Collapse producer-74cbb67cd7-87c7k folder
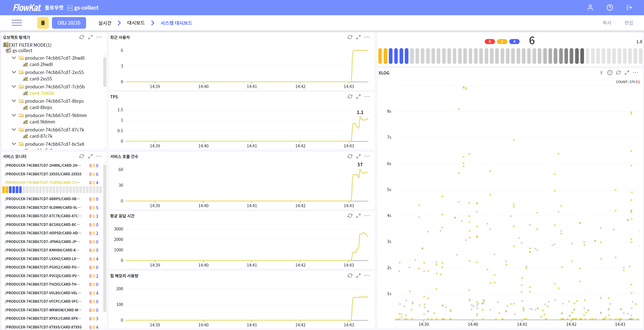Screen dimensions: 644x330 (14, 130)
